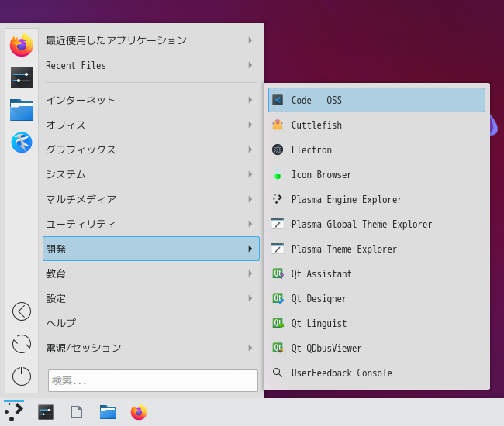Open the file manager folder icon in sidebar
The image size is (504, 426).
point(22,110)
